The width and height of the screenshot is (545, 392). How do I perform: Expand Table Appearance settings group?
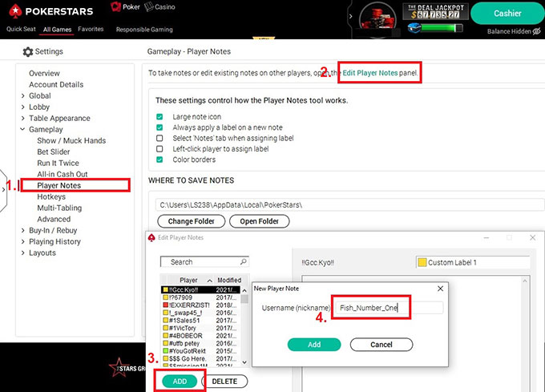(23, 118)
